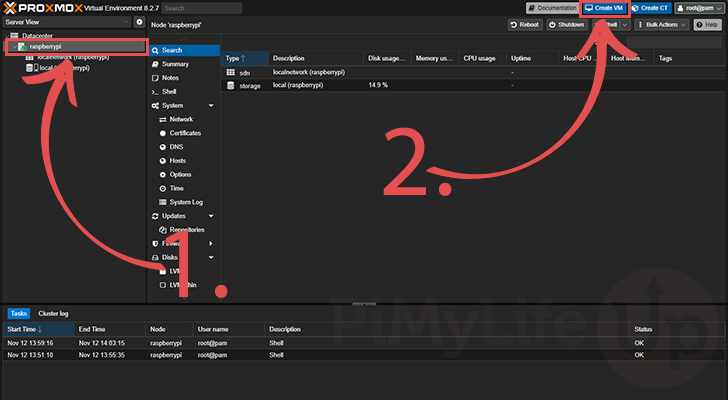Click the gear icon beside Server View
Image resolution: width=728 pixels, height=400 pixels.
(x=139, y=22)
